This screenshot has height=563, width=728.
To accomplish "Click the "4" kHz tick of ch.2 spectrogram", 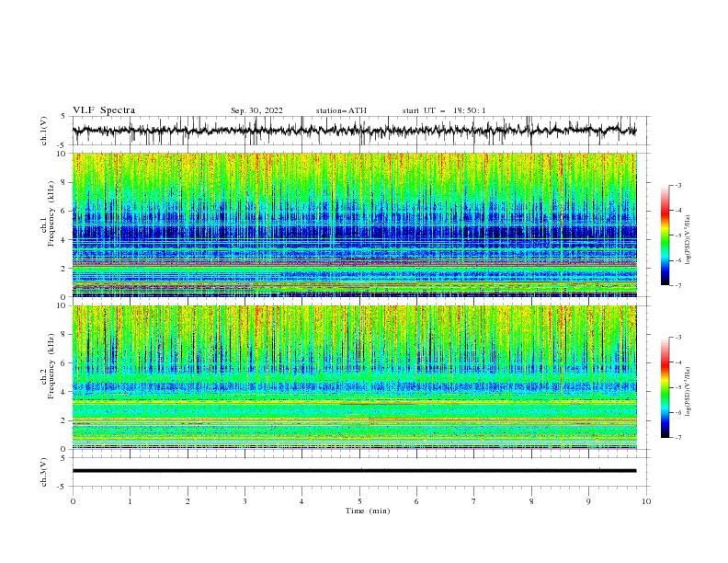I will point(63,392).
